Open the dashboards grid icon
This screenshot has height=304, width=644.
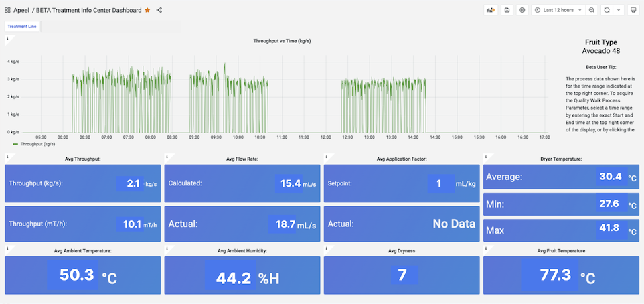7,10
